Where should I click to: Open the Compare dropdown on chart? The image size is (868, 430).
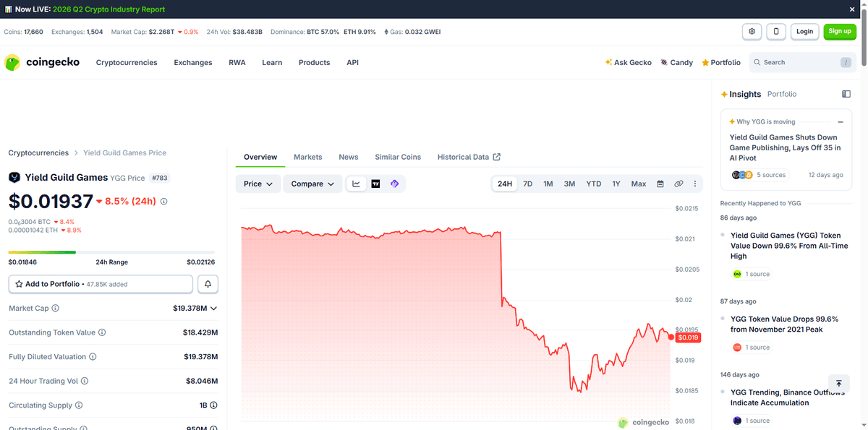coord(312,184)
